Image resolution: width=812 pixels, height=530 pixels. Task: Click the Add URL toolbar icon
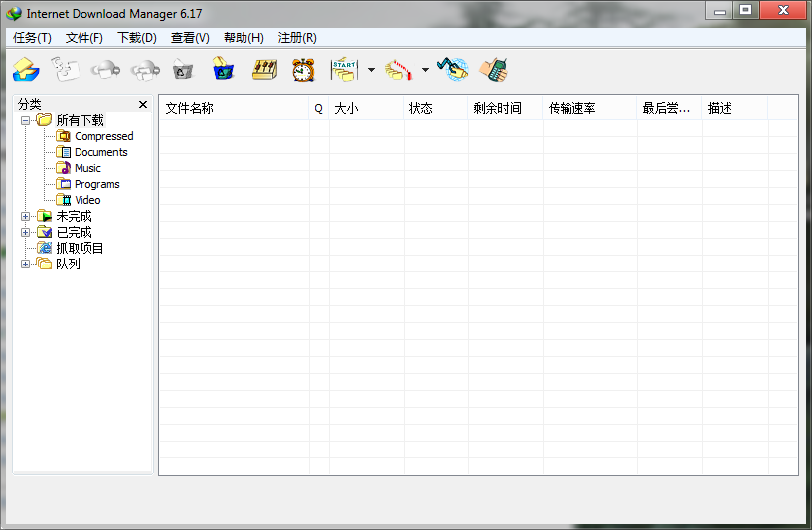click(x=26, y=70)
